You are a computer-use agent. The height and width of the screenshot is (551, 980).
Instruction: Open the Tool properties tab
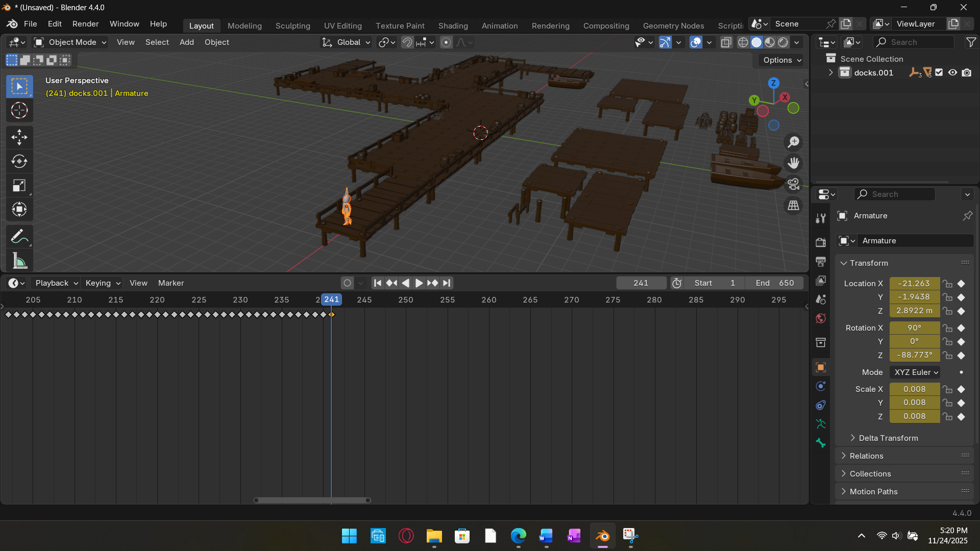point(821,218)
